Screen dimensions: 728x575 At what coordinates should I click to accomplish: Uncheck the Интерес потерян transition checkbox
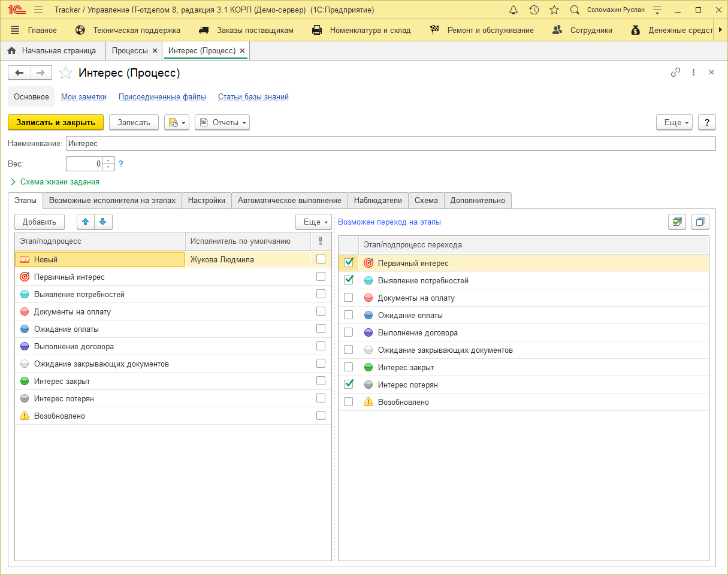349,385
